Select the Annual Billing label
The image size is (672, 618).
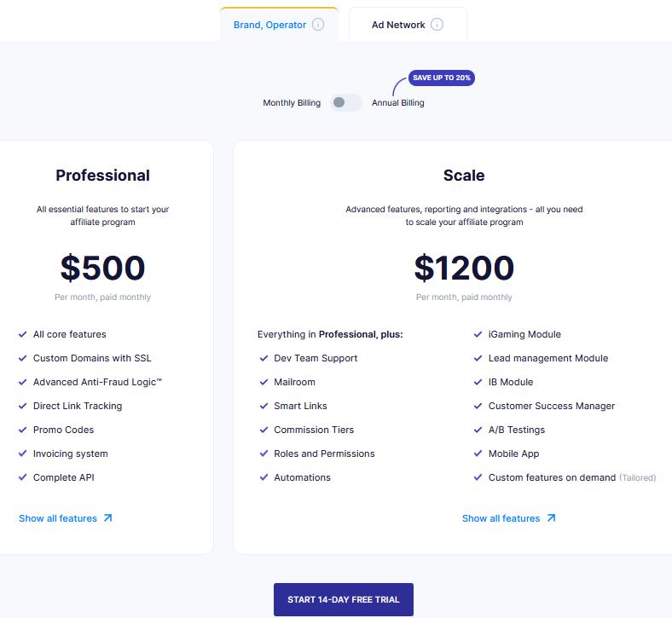coord(397,103)
